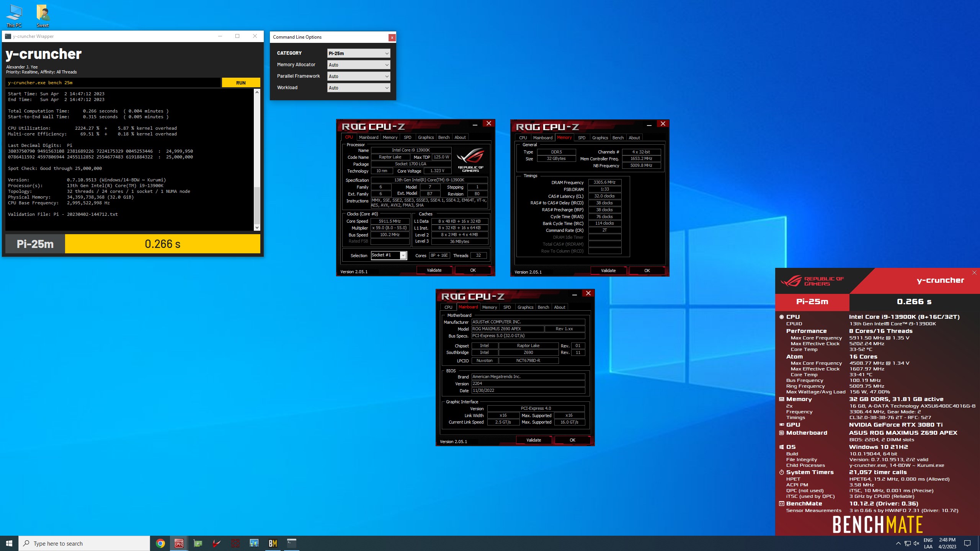Open the monitor chart taskbar app
Viewport: 980px width, 551px height.
pos(254,543)
